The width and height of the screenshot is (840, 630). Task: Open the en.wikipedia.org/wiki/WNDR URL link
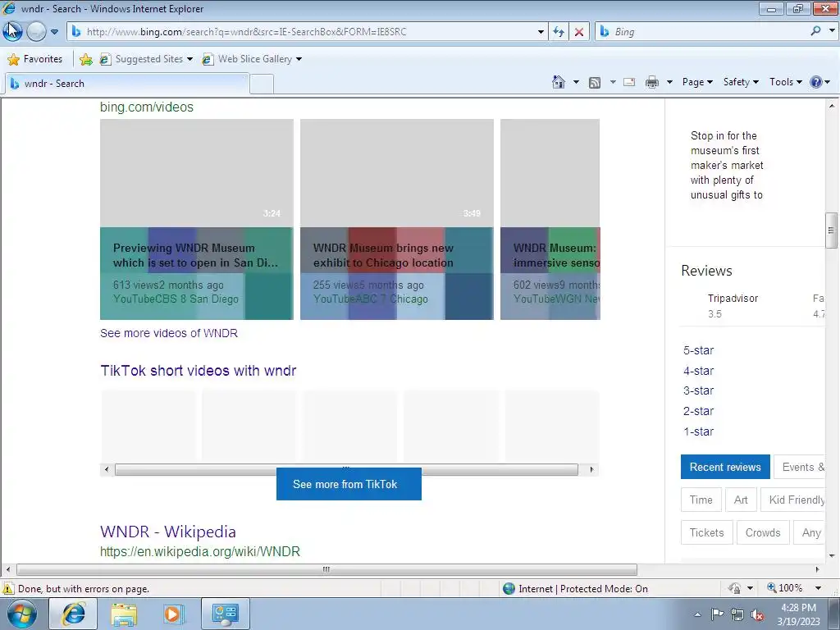pyautogui.click(x=200, y=551)
